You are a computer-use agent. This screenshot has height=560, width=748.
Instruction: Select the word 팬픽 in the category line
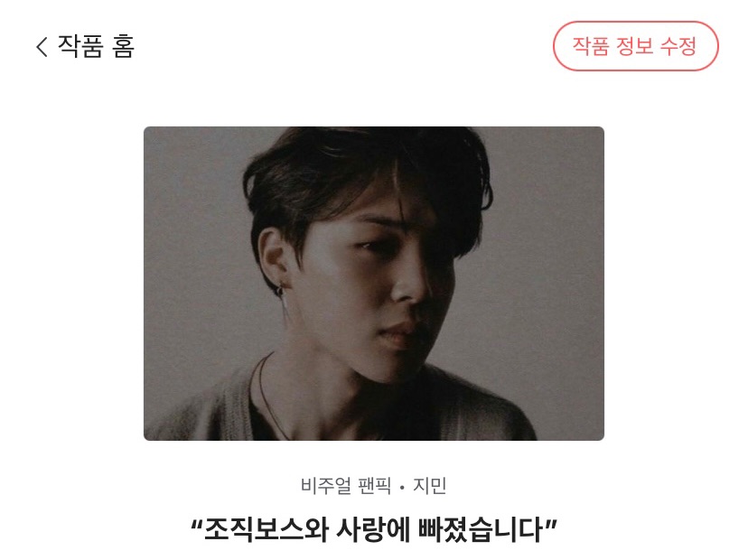[x=375, y=486]
